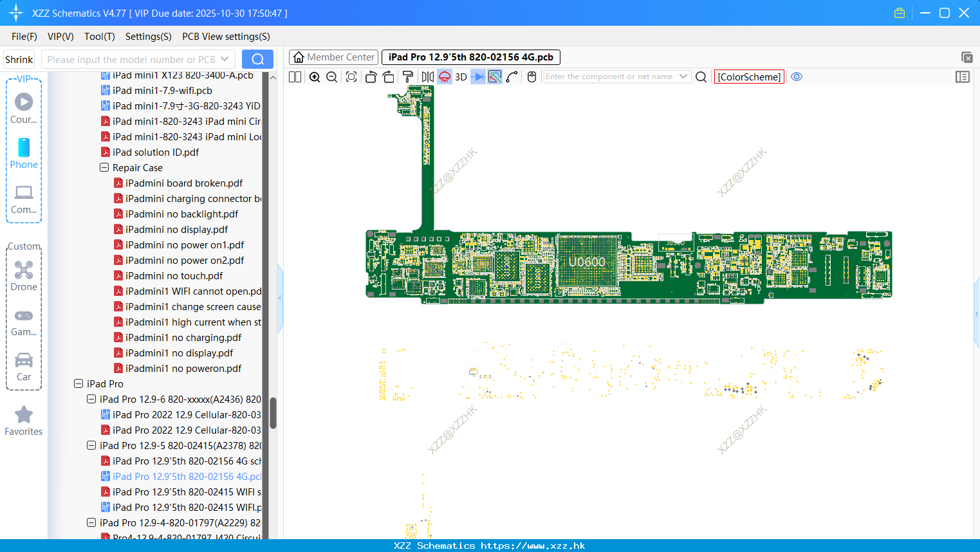
Task: Collapse iPad Pro 12.9-5 820-02415(A2378) node
Action: click(x=91, y=445)
